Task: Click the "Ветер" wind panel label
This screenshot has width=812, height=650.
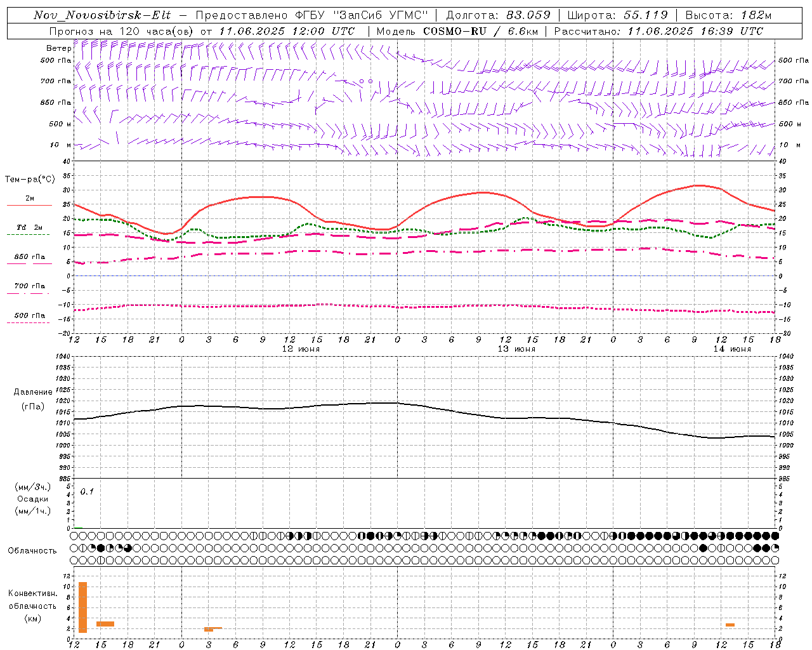Action: (x=59, y=48)
